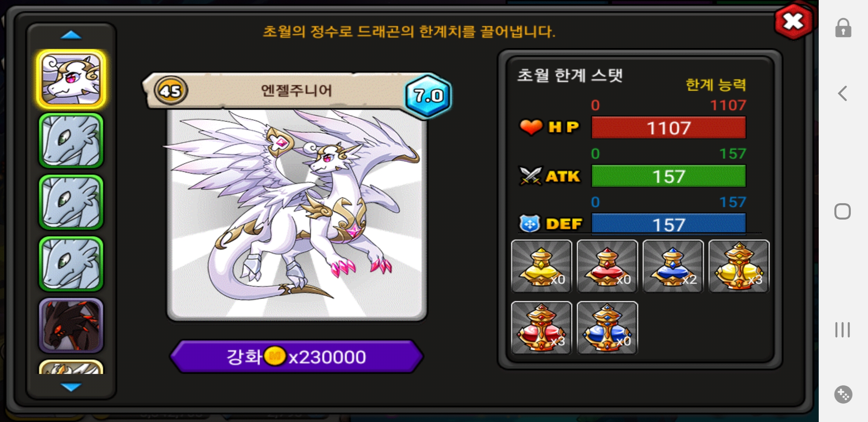Viewport: 868px width, 422px height.
Task: Choose the first gray dragon portrait
Action: pos(71,141)
